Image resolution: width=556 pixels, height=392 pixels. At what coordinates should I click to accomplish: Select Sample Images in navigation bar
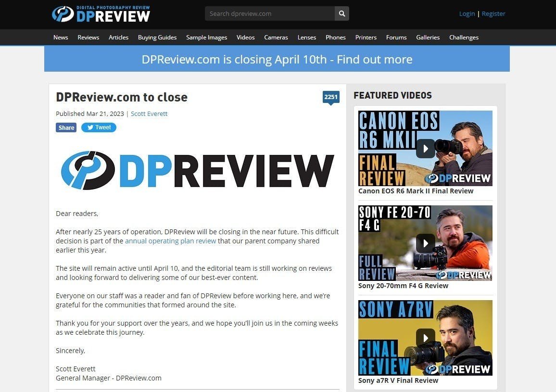[206, 38]
